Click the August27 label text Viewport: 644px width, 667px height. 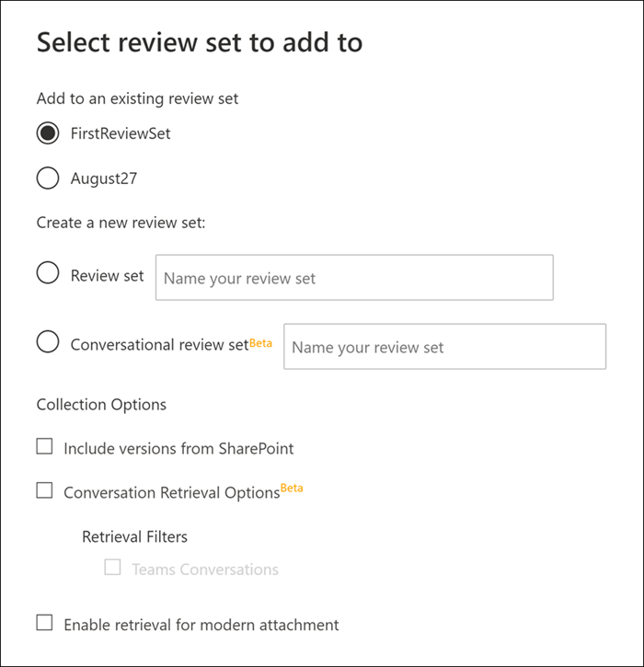point(104,178)
